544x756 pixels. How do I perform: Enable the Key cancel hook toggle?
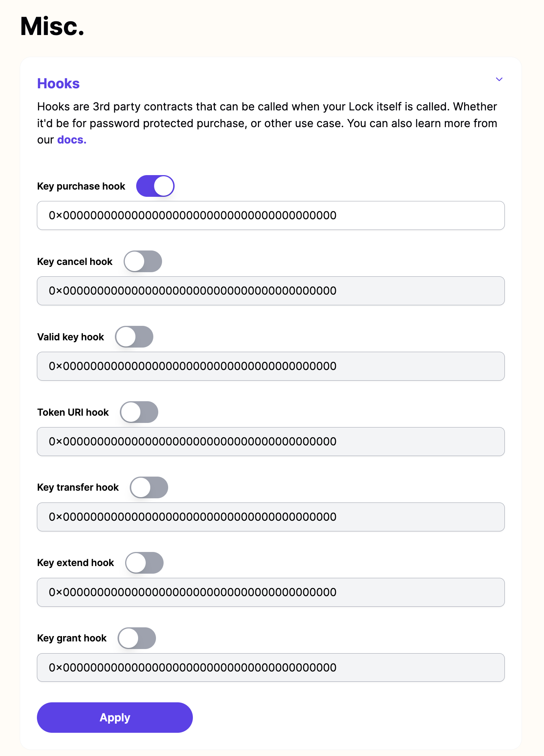tap(142, 261)
